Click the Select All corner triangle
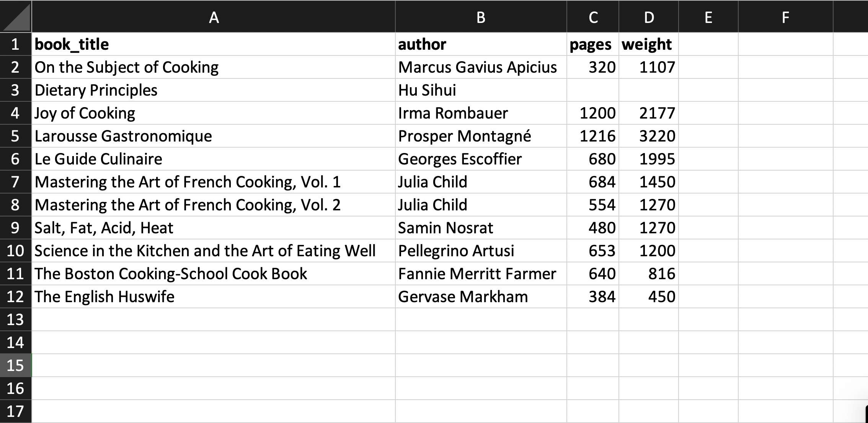 point(16,17)
